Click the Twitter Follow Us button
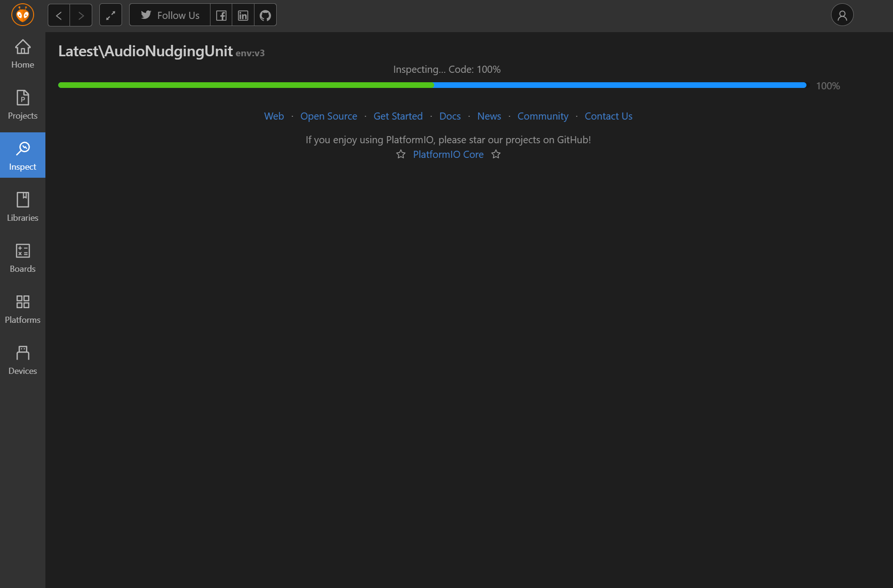 (x=170, y=15)
